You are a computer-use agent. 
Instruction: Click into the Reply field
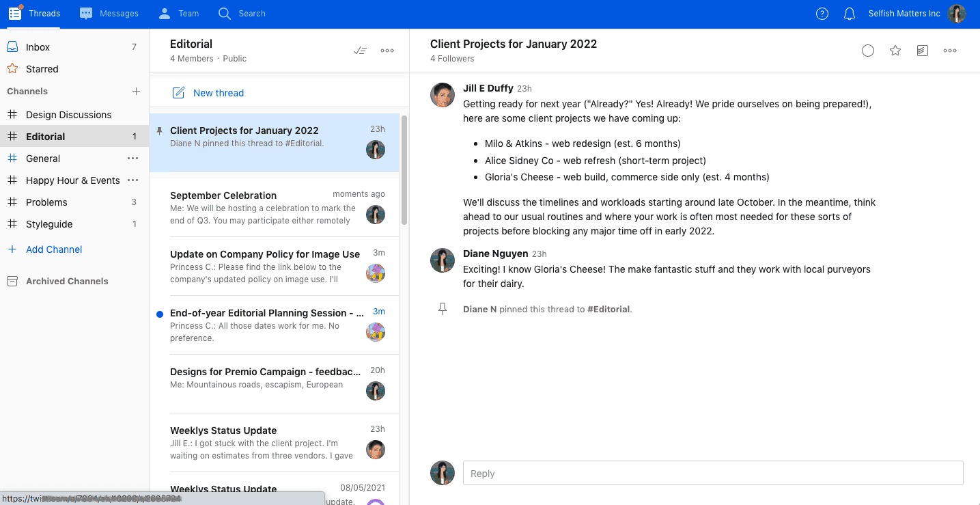click(x=712, y=474)
